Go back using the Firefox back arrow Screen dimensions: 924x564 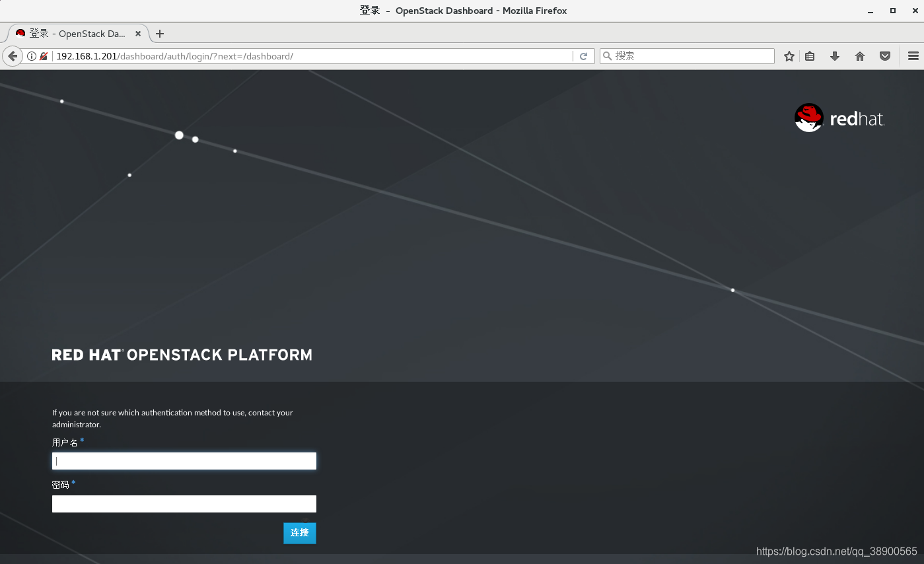pos(12,56)
